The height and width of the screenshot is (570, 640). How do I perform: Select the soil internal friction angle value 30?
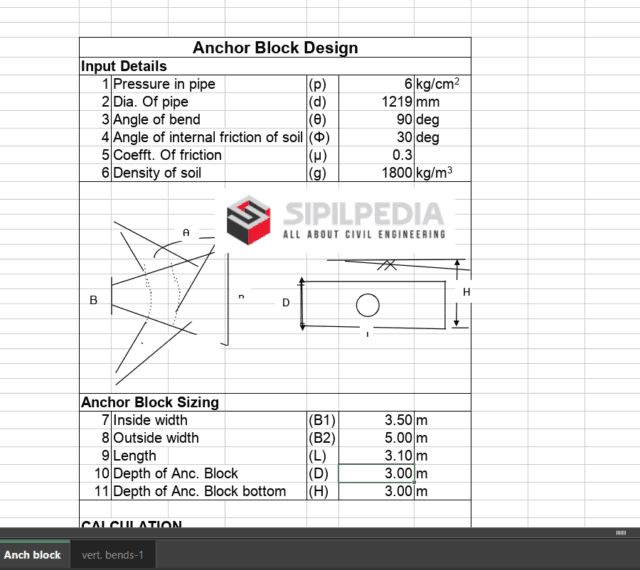[x=376, y=137]
